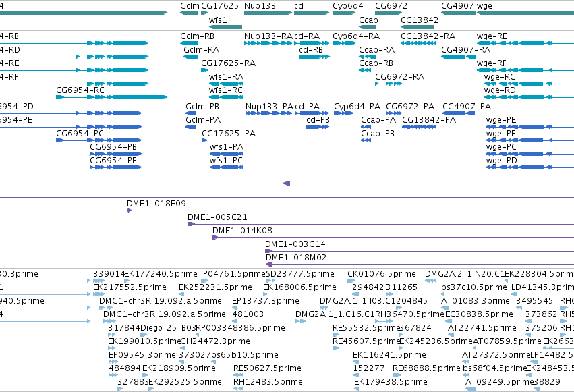Image resolution: width=574 pixels, height=392 pixels.
Task: Select the CG6972 gene label
Action: (391, 6)
